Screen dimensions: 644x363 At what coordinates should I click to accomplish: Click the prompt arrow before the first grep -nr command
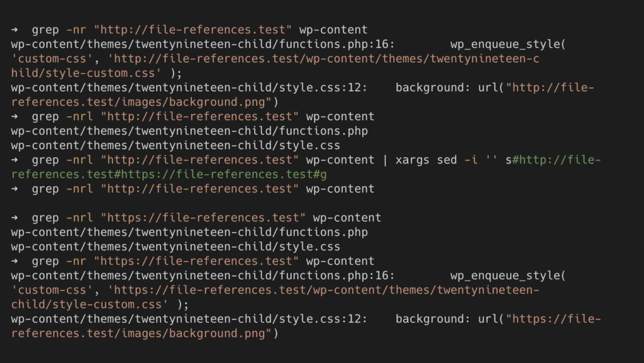click(x=15, y=30)
